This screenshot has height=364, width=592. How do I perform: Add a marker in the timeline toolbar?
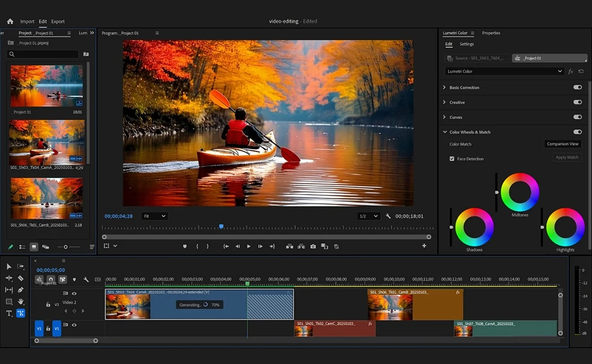point(74,279)
